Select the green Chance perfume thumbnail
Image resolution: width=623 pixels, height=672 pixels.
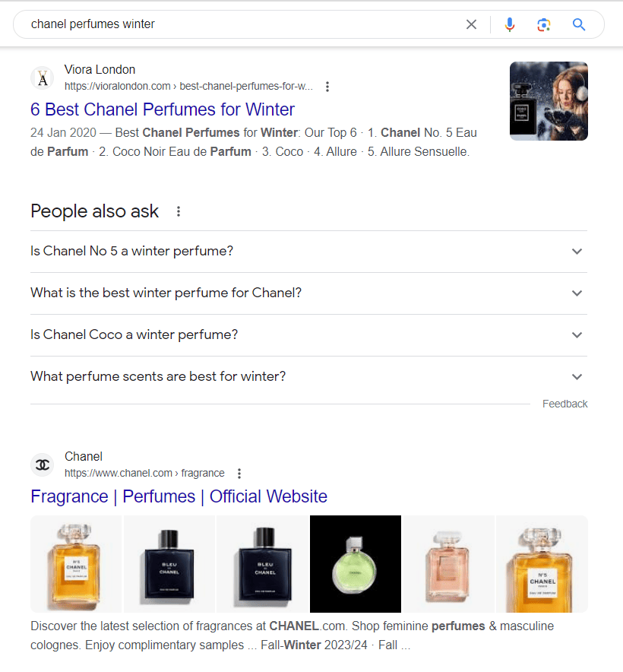coord(355,564)
